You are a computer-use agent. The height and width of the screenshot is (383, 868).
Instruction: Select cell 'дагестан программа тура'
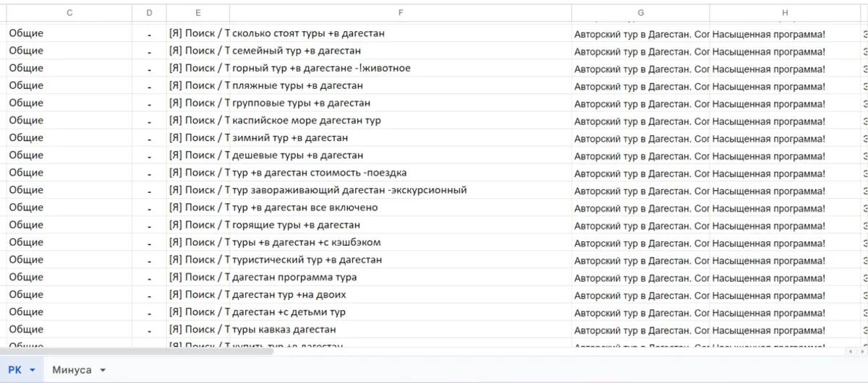tap(401, 277)
